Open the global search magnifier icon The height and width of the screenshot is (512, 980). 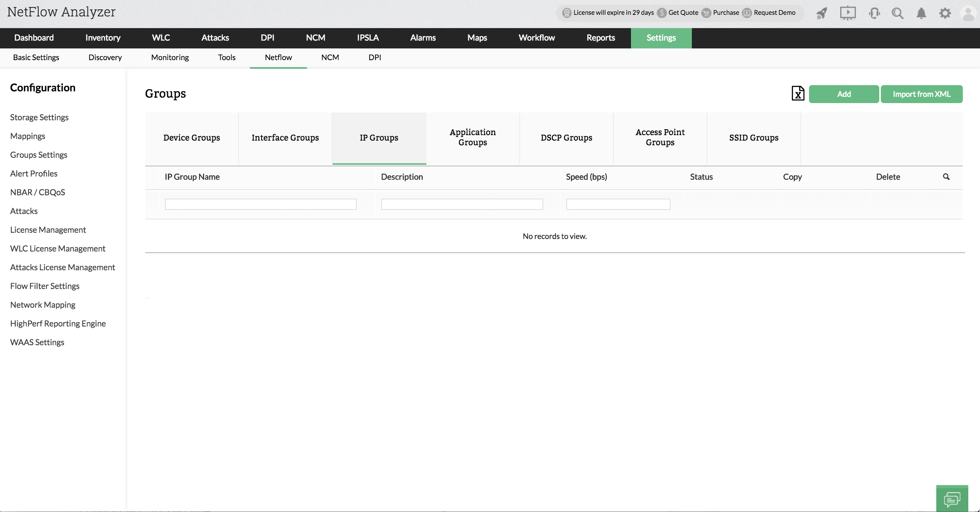click(898, 13)
